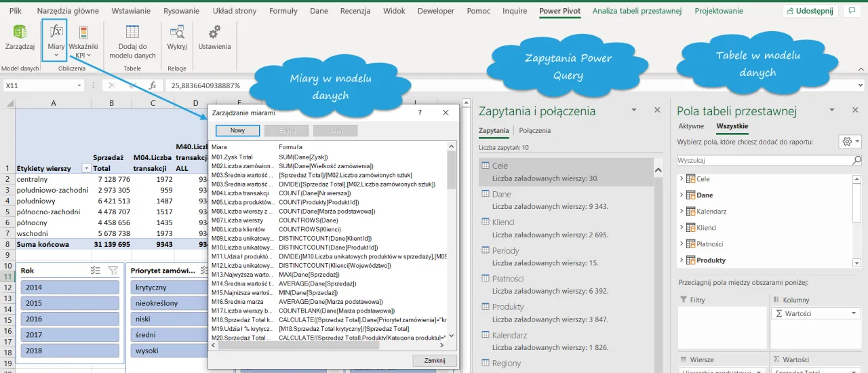Open the comments icon beside Udostępnij

(851, 12)
